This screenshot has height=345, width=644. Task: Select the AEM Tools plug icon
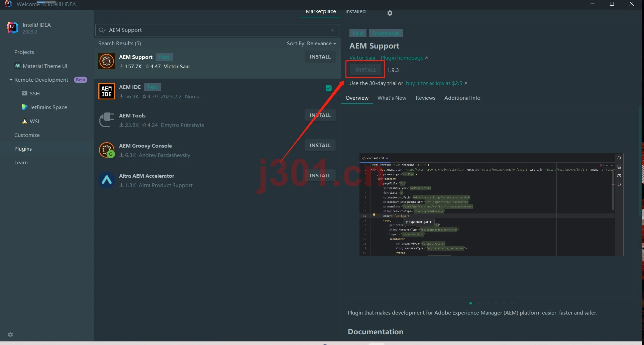107,120
